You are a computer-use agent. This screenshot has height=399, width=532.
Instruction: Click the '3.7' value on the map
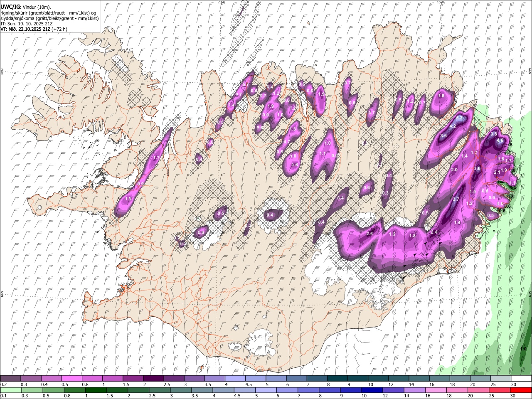pos(456,199)
